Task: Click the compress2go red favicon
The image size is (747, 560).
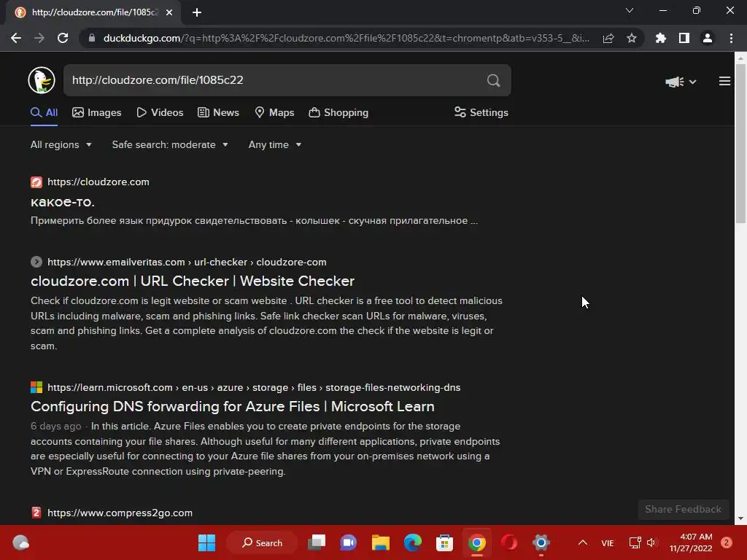Action: click(x=36, y=513)
